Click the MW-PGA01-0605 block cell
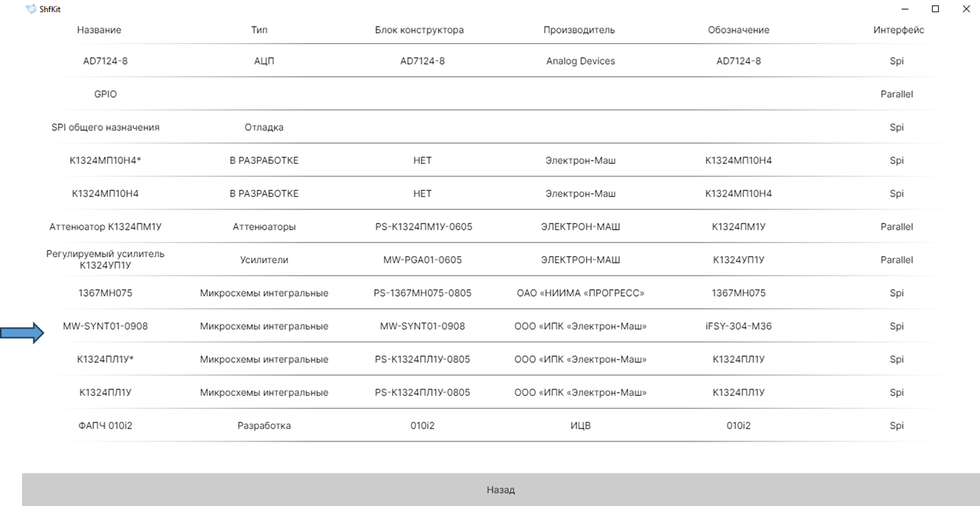This screenshot has width=980, height=506. point(422,259)
